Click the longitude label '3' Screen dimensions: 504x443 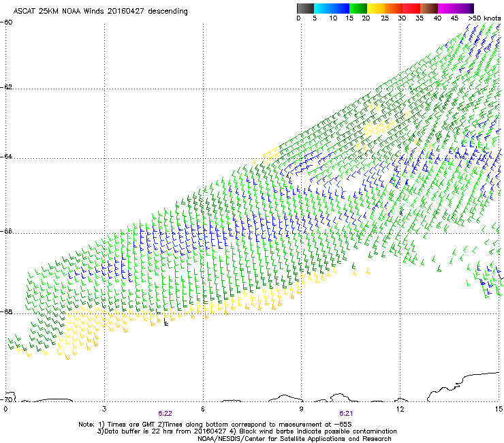pyautogui.click(x=104, y=409)
